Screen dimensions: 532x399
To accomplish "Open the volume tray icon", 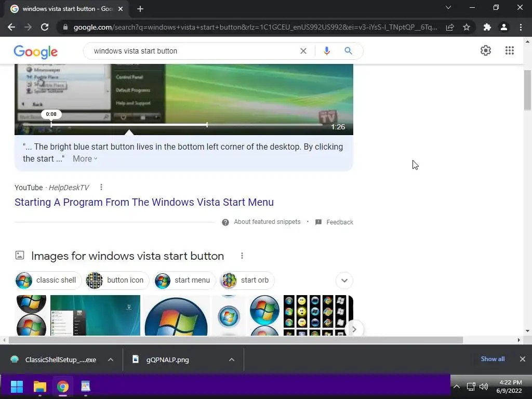I will click(484, 387).
